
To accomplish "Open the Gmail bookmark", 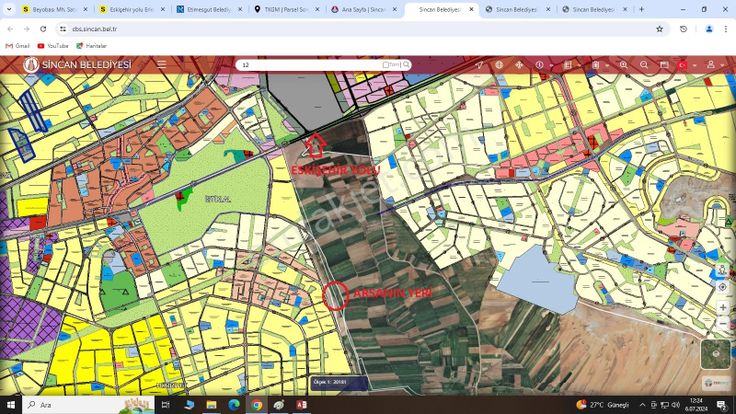I will pos(17,46).
